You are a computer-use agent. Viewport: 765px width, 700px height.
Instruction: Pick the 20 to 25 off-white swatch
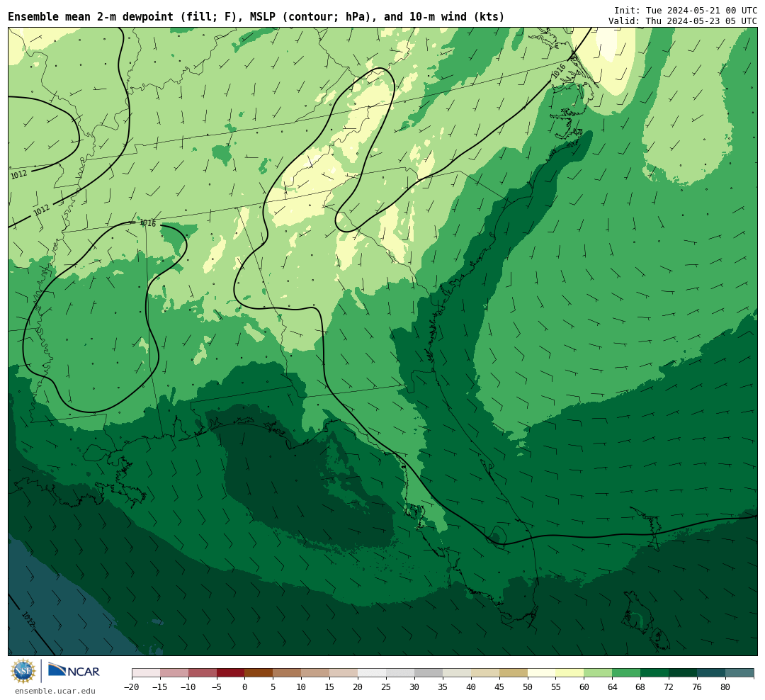click(373, 673)
